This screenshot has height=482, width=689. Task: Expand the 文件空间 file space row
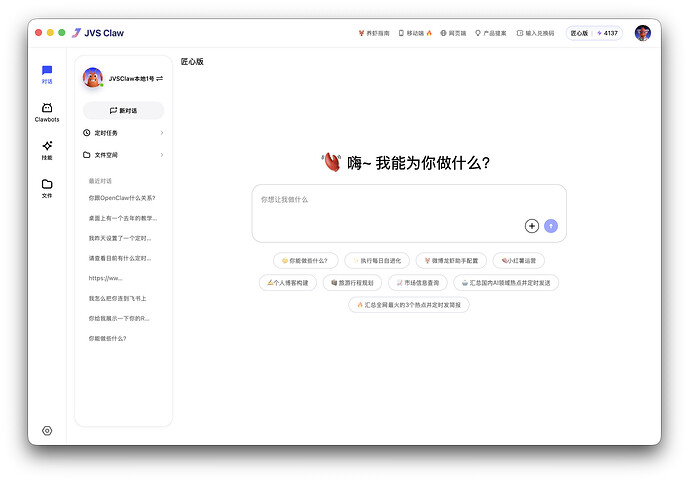tap(123, 155)
